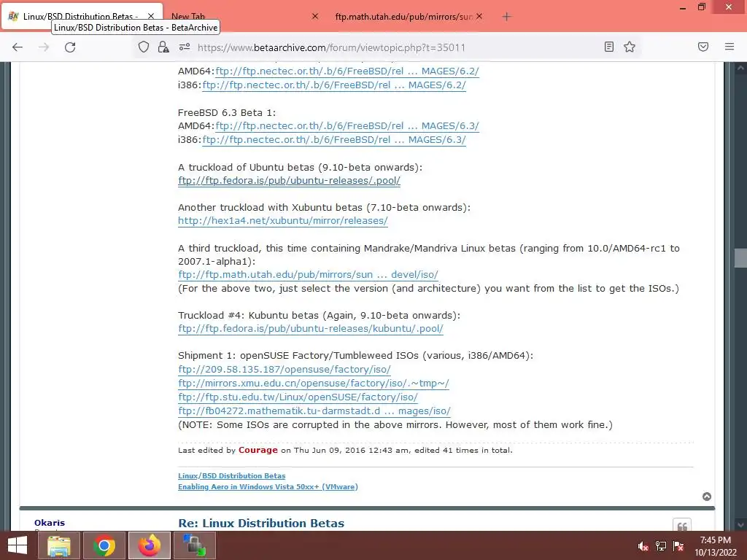Open network status tray icon
747x560 pixels.
[x=661, y=546]
